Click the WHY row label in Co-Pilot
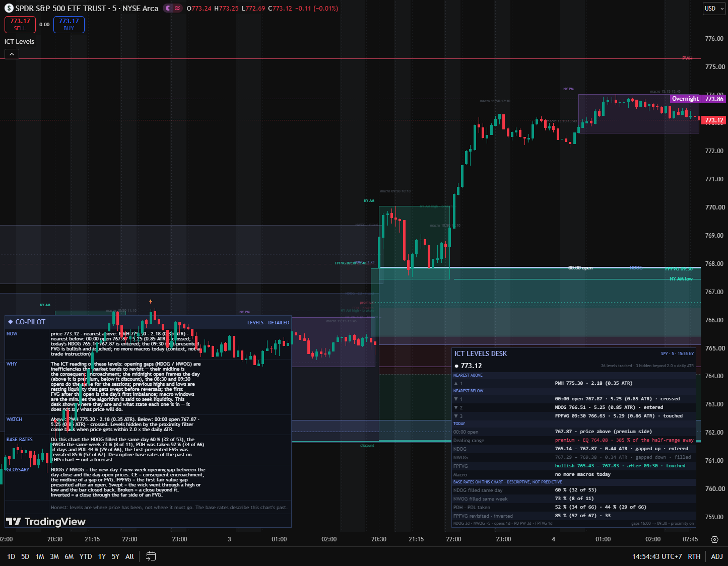728x566 pixels. click(x=12, y=364)
